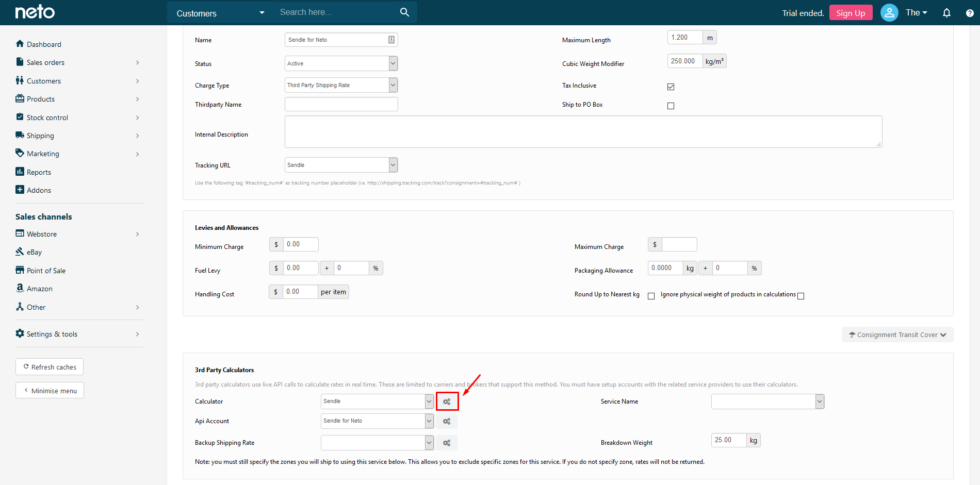Open the Backup Shipping Rate dropdown
This screenshot has height=485, width=980.
point(377,443)
